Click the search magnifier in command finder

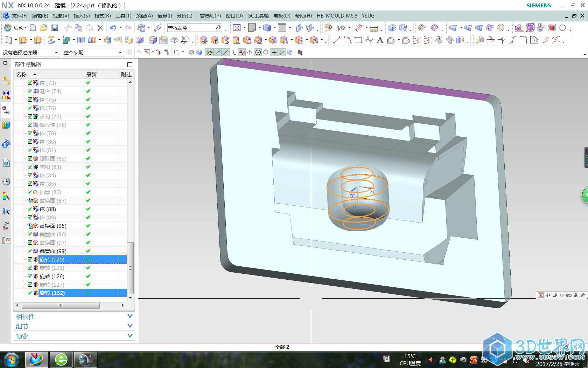[218, 28]
